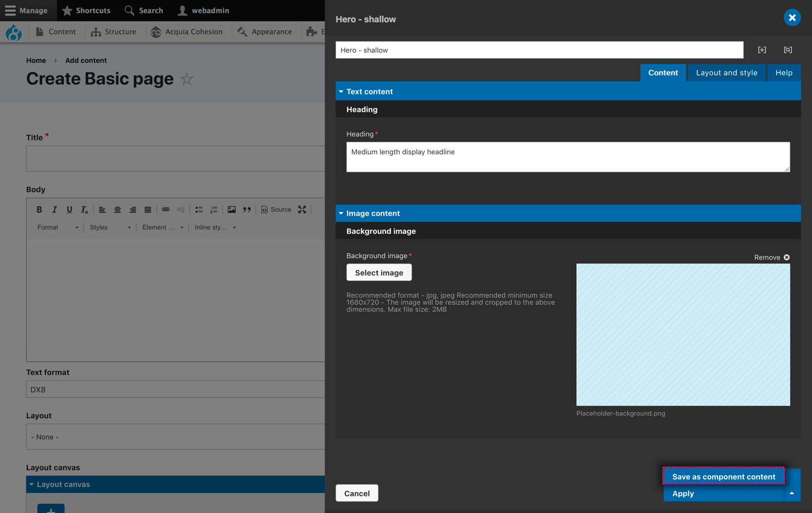Toggle underline formatting in Body editor
812x513 pixels.
point(69,209)
